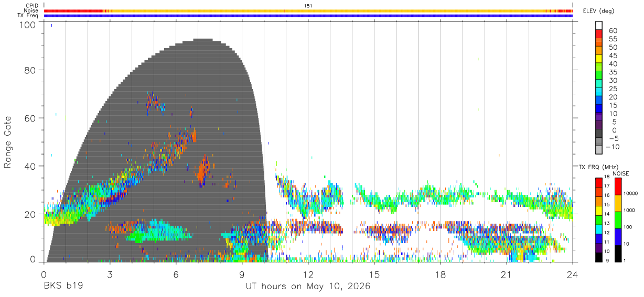The width and height of the screenshot is (644, 297).
Task: Click the CPID label above the plot
Action: [32, 6]
